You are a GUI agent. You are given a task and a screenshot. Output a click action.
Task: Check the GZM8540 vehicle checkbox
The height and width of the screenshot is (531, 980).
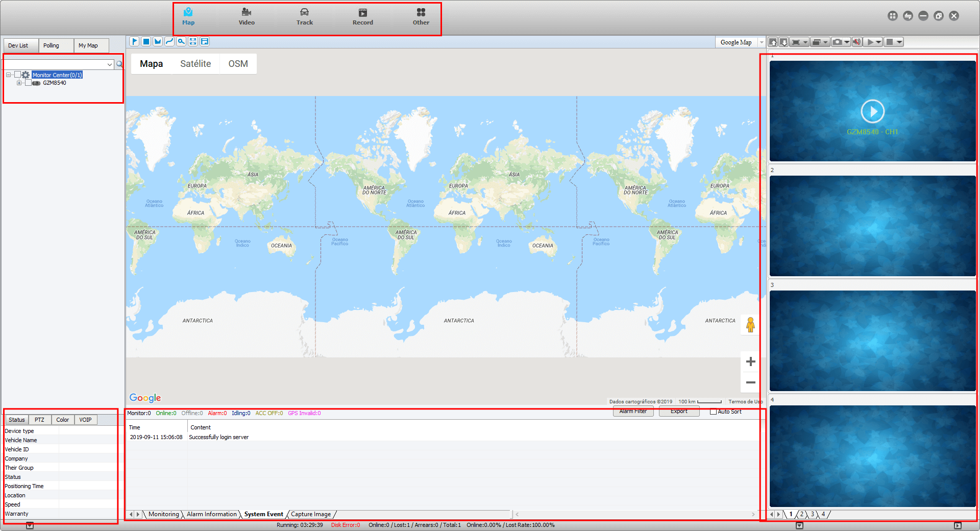point(29,83)
